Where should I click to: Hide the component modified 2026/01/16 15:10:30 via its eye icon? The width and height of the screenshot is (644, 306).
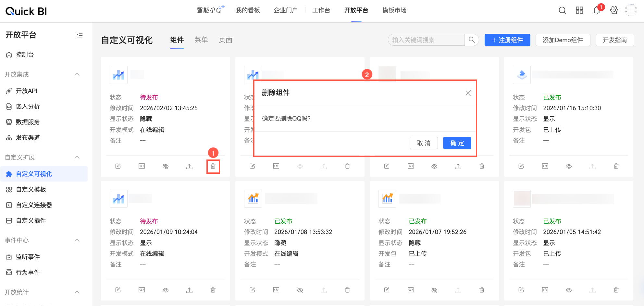569,166
